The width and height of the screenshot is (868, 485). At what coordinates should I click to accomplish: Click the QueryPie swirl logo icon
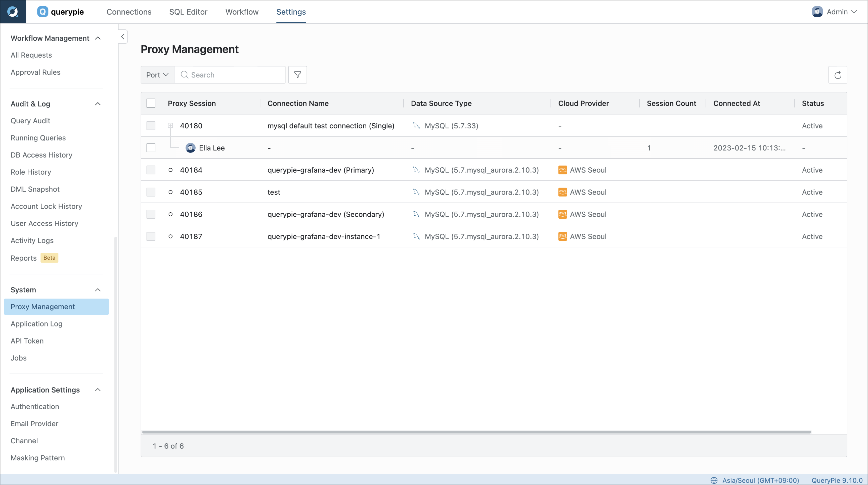[13, 12]
